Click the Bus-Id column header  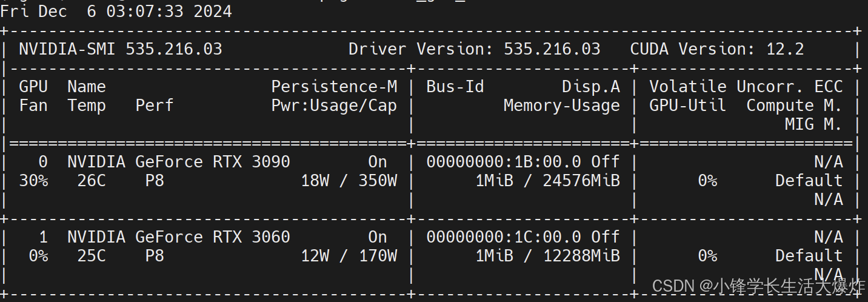tap(455, 87)
